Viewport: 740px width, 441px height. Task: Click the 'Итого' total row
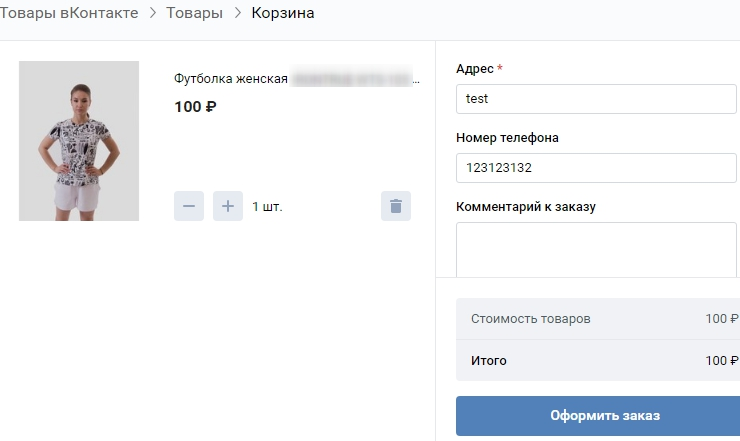click(597, 361)
